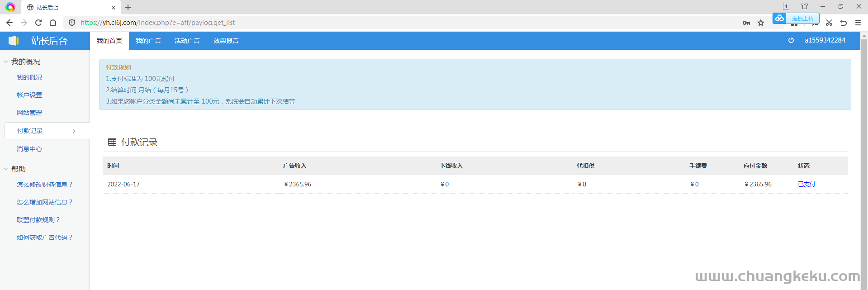Click the 广告收入 column header
868x290 pixels.
[x=295, y=166]
